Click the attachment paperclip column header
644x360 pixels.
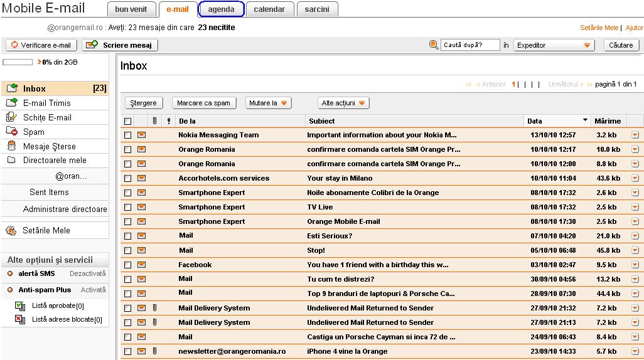(x=154, y=120)
